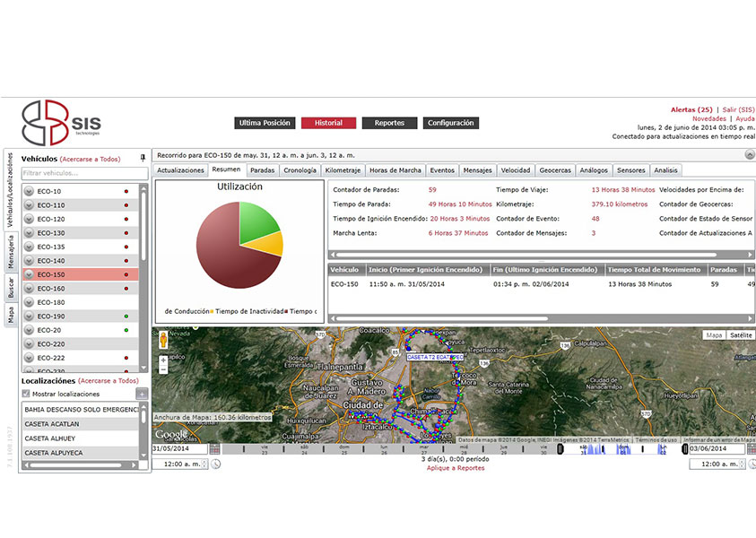Open the Buscar side tab
Screen dimensions: 756x538
pos(11,288)
